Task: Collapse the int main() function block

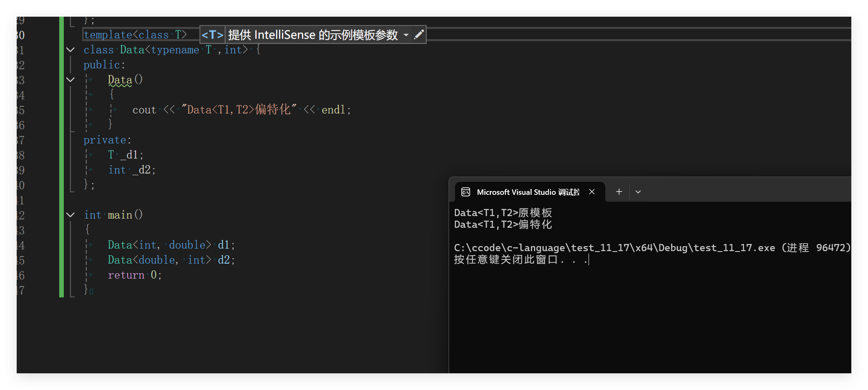Action: click(x=70, y=215)
